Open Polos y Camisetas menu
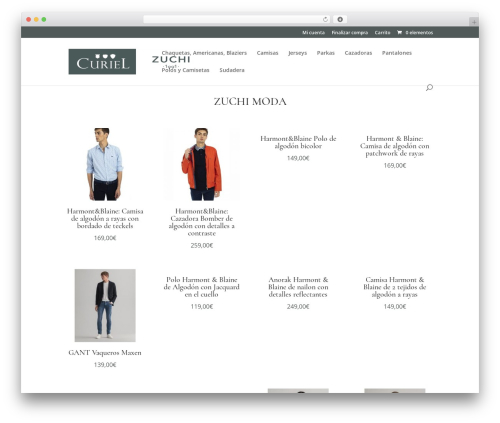 pos(186,70)
